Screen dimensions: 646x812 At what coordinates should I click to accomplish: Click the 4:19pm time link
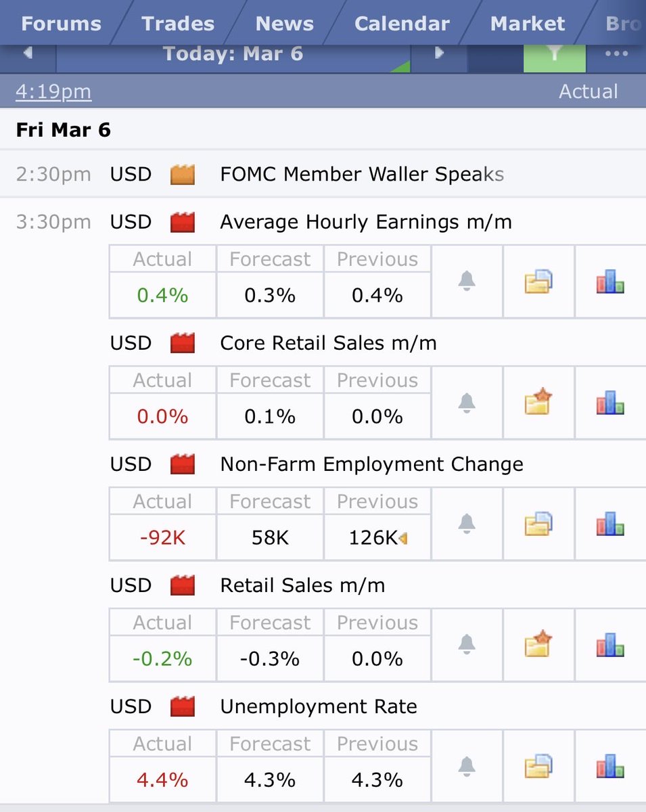(53, 91)
